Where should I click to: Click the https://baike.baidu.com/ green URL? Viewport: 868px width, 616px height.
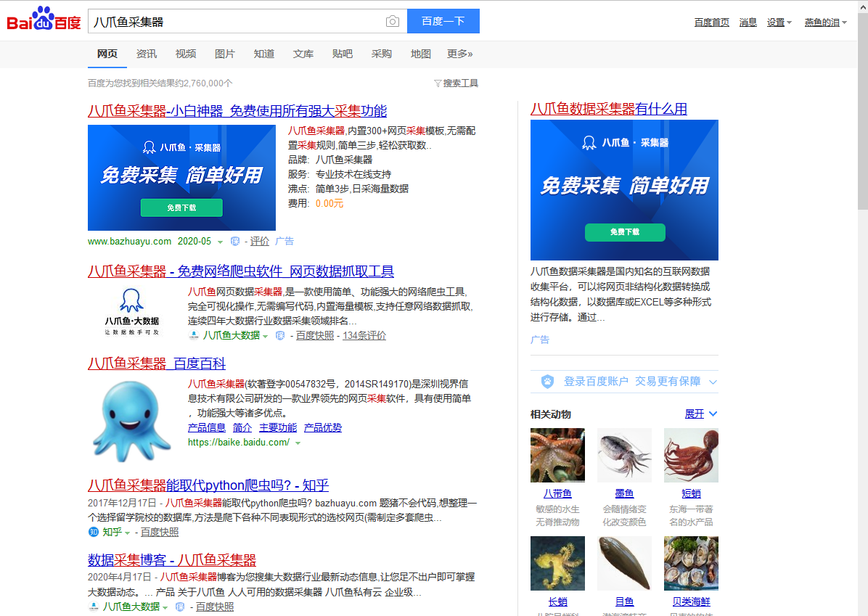pos(239,442)
